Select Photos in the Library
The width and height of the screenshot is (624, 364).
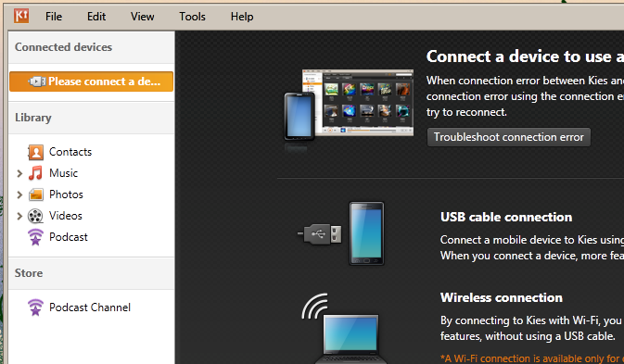pyautogui.click(x=66, y=195)
